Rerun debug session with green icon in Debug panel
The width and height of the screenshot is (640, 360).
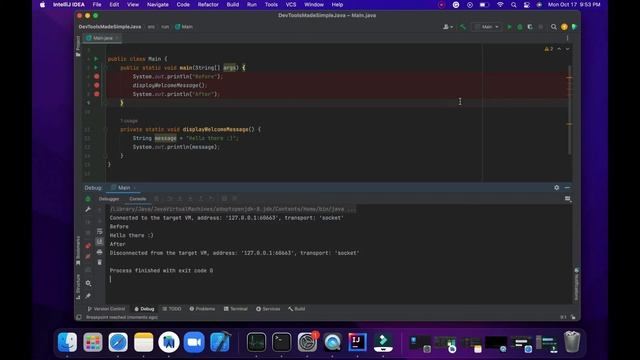coord(88,199)
